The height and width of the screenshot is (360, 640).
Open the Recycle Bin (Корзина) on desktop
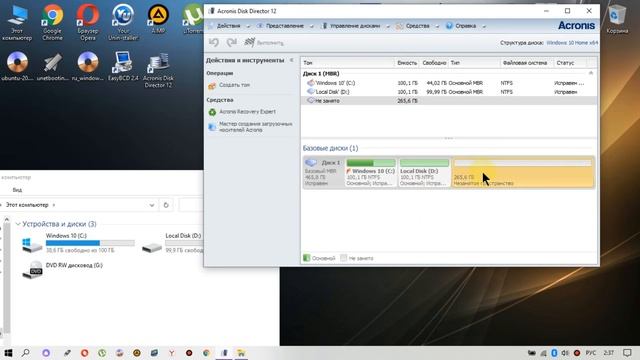point(617,20)
